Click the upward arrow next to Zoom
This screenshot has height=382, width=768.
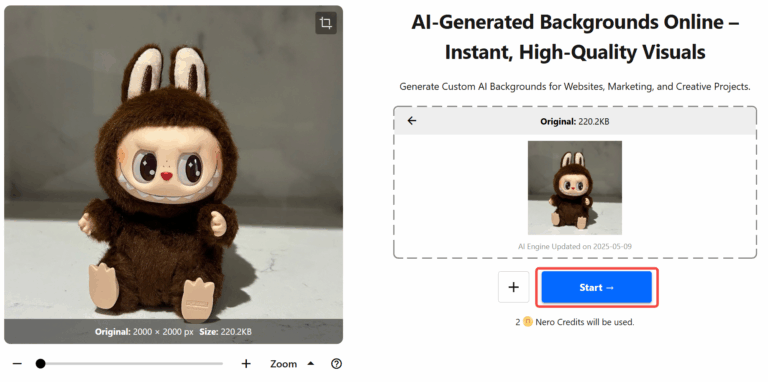coord(311,363)
